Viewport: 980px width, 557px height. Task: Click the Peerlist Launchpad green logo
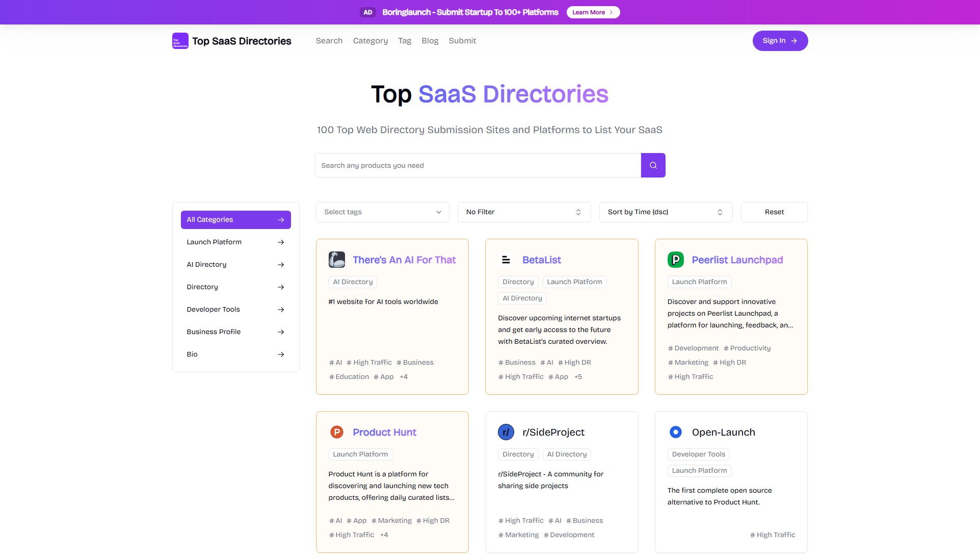click(x=676, y=260)
